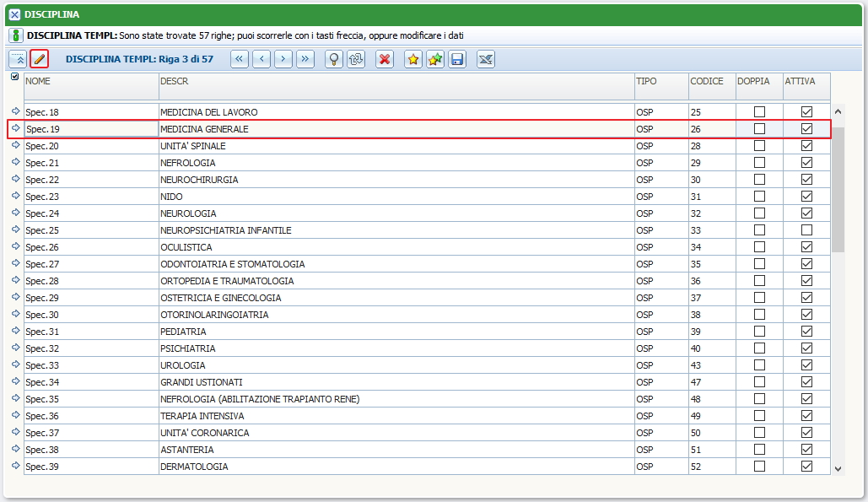Click the save floppy disk icon
Image resolution: width=868 pixels, height=502 pixels.
[x=457, y=59]
